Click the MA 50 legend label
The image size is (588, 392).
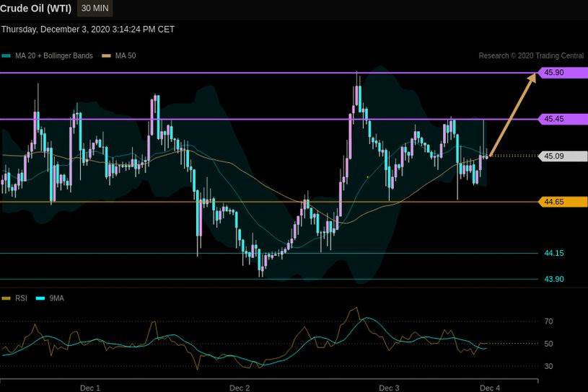126,55
